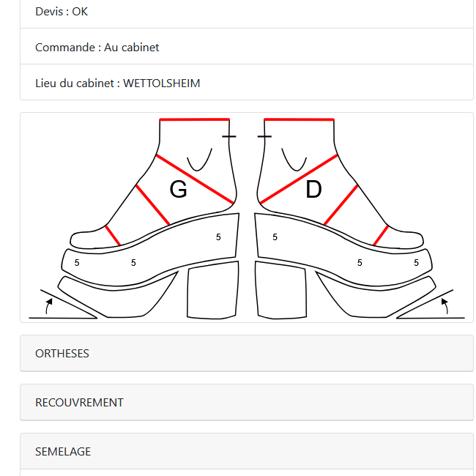The width and height of the screenshot is (476, 476).
Task: Click heel value 5 on left shoe
Action: tap(218, 237)
